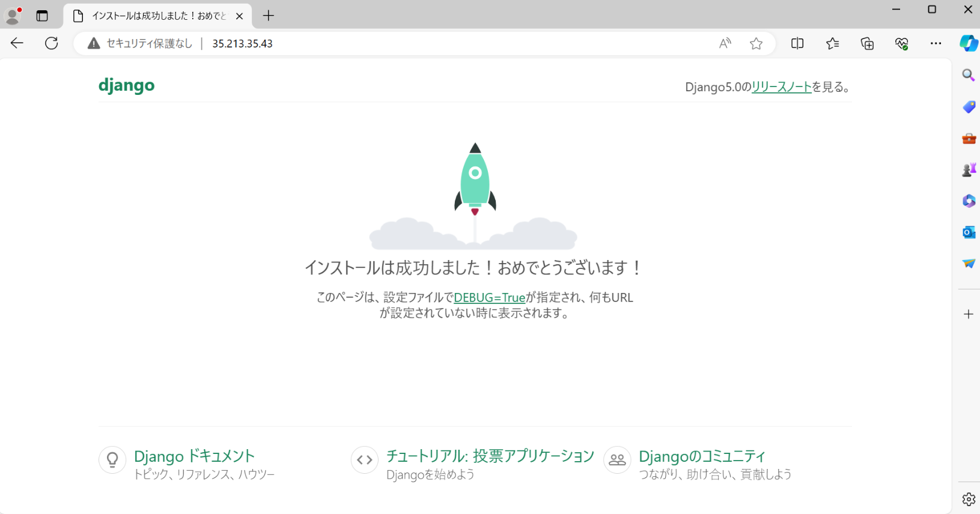The height and width of the screenshot is (514, 980).
Task: Click the インストールは成功しました heading text
Action: coord(473,267)
